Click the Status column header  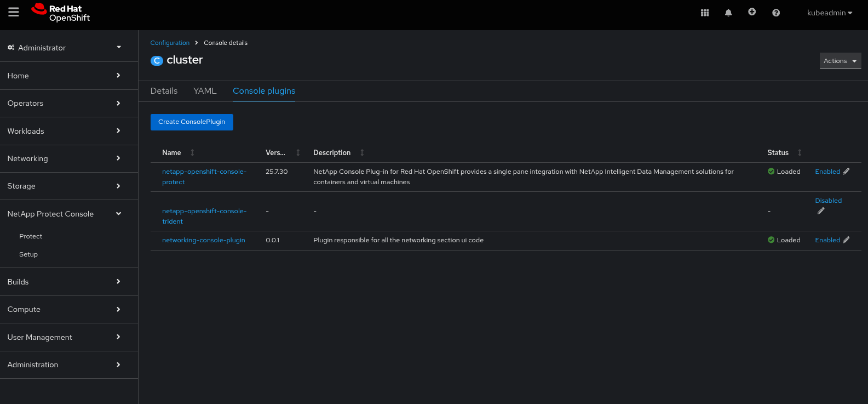pos(778,153)
